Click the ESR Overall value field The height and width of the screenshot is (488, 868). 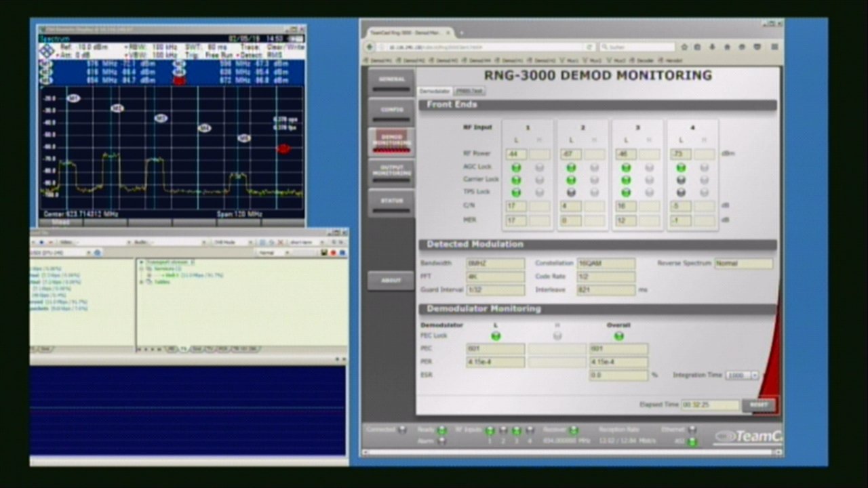pyautogui.click(x=618, y=375)
